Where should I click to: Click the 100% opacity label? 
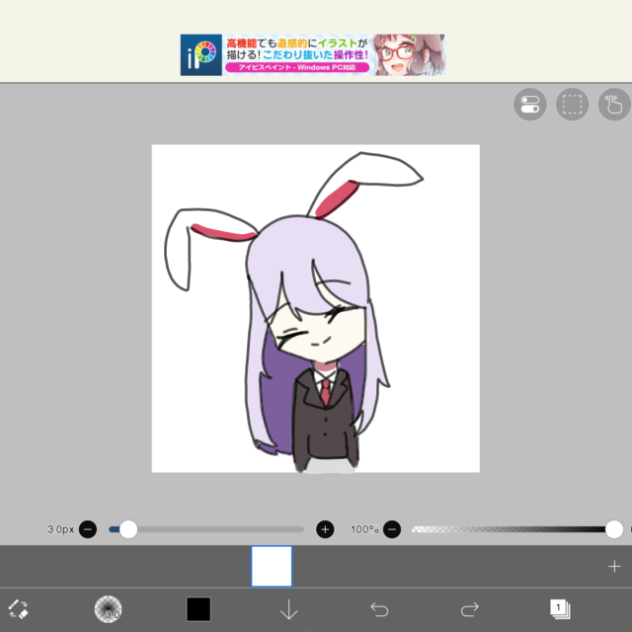(364, 529)
